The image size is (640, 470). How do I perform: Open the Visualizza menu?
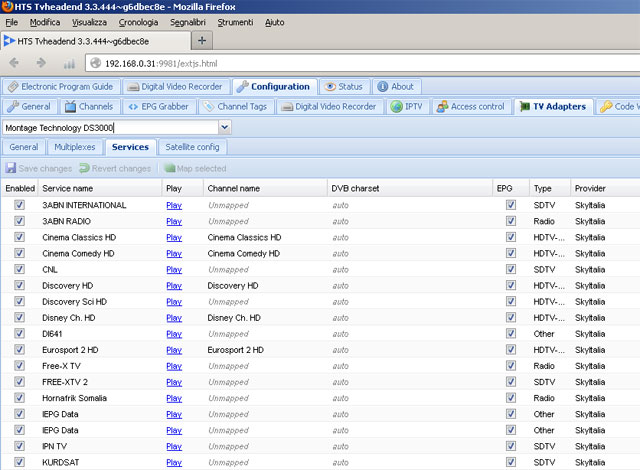[89, 22]
